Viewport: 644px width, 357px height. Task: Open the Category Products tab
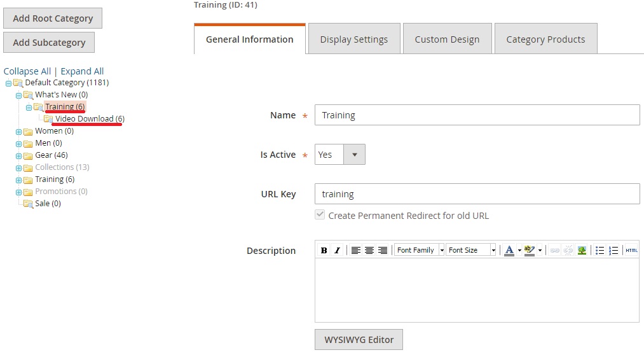tap(545, 39)
